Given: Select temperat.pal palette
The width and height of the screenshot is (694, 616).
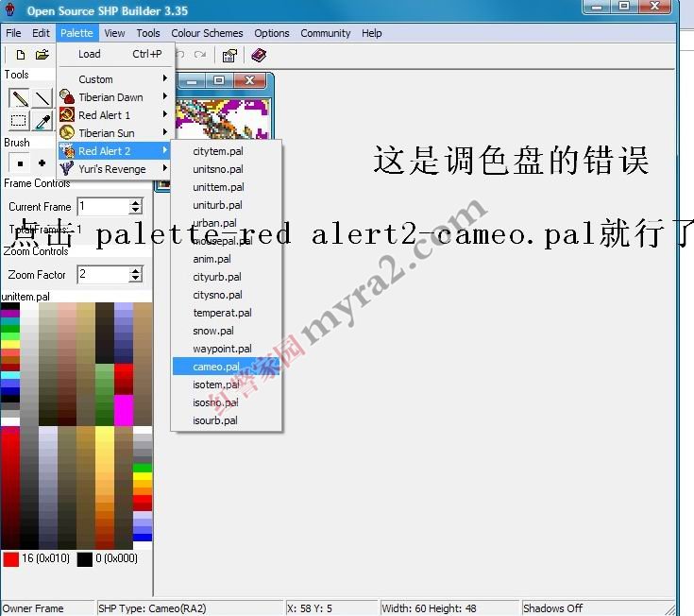Looking at the screenshot, I should [x=227, y=313].
